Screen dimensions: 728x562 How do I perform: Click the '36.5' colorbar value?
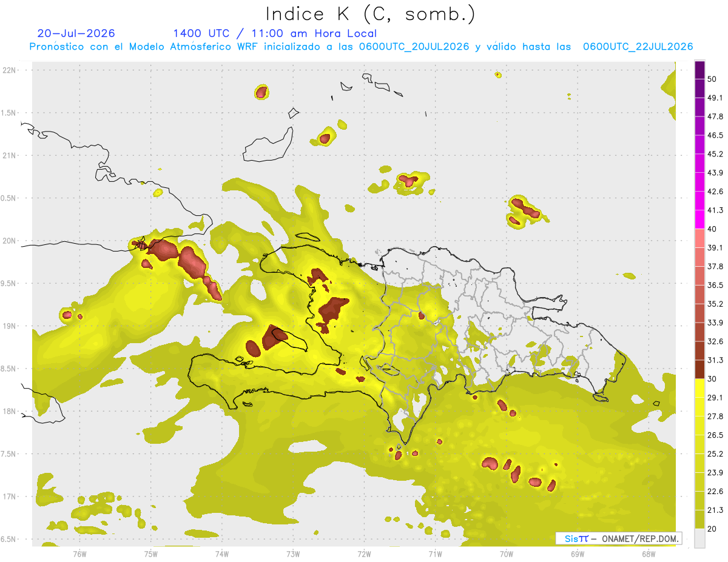coord(715,285)
